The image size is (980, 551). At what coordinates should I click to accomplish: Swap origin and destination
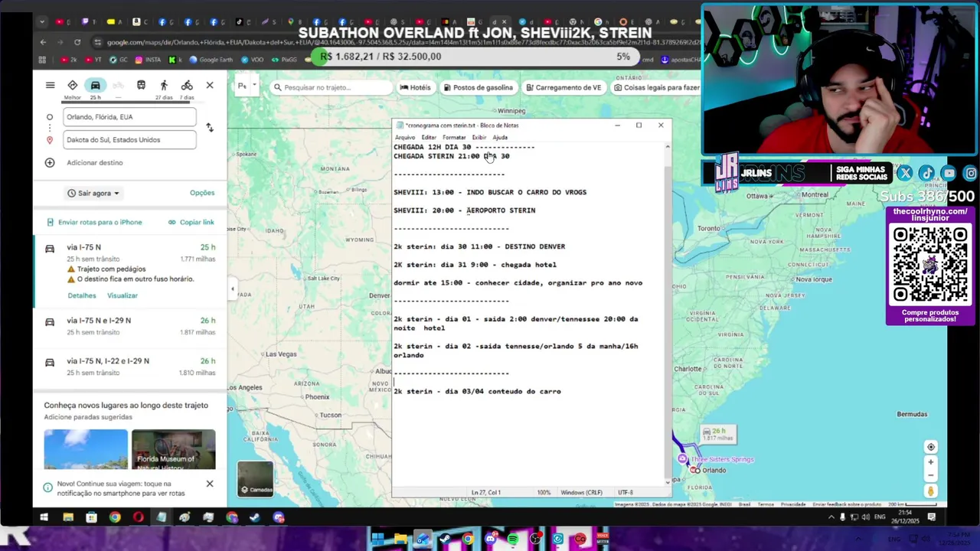point(210,128)
